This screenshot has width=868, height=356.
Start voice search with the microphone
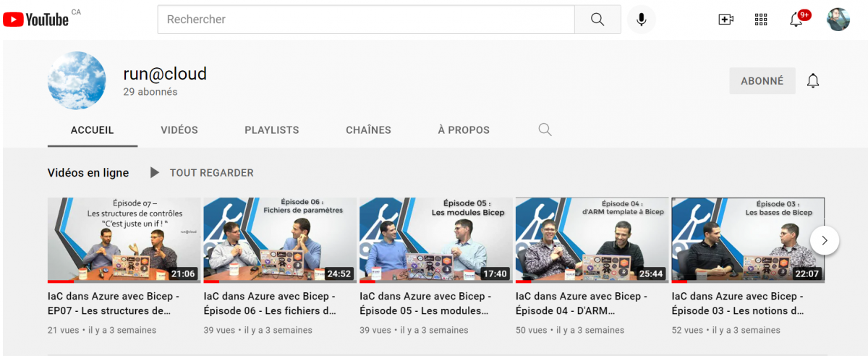(x=641, y=20)
